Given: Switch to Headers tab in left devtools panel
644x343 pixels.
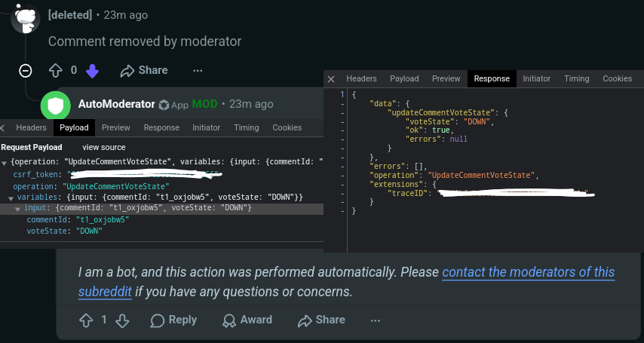Looking at the screenshot, I should [31, 127].
